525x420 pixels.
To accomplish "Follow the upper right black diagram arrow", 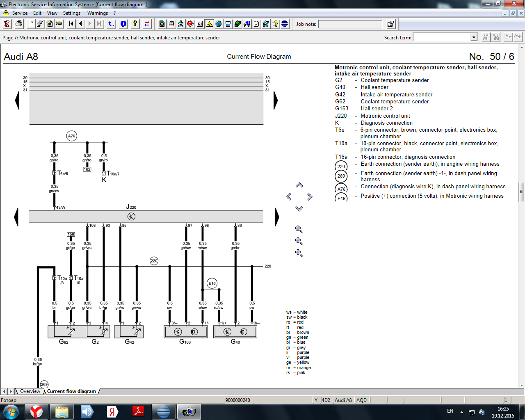I will click(276, 100).
